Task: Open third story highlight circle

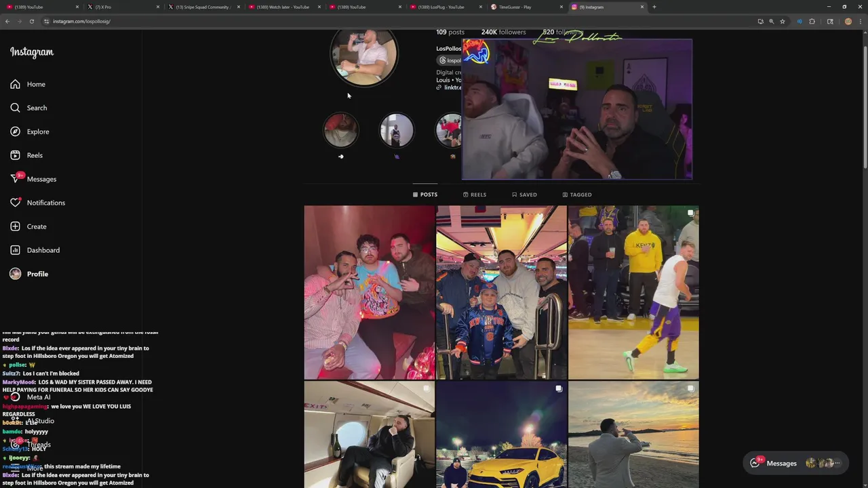Action: point(448,130)
